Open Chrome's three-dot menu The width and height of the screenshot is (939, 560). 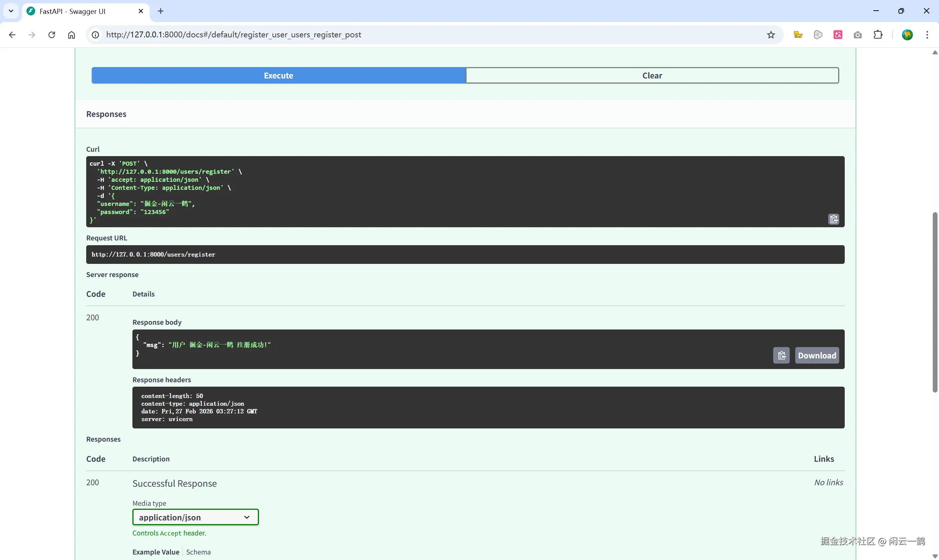point(927,35)
